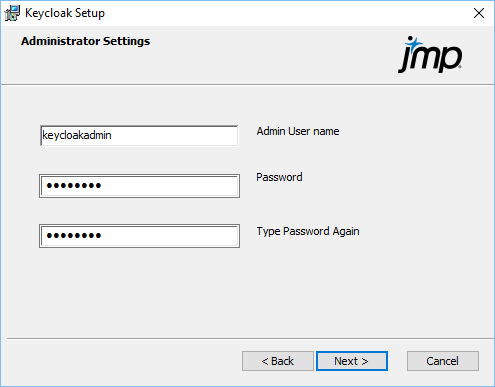Focus the Password input field

pyautogui.click(x=139, y=186)
